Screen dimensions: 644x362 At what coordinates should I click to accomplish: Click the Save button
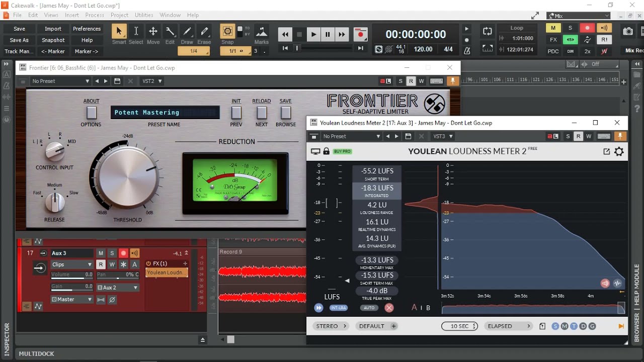pyautogui.click(x=19, y=29)
